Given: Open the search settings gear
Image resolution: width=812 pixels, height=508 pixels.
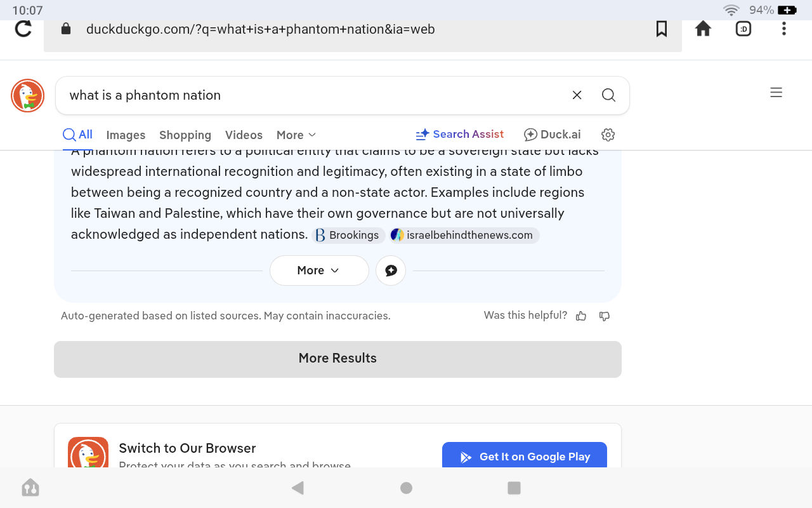Looking at the screenshot, I should (x=608, y=135).
